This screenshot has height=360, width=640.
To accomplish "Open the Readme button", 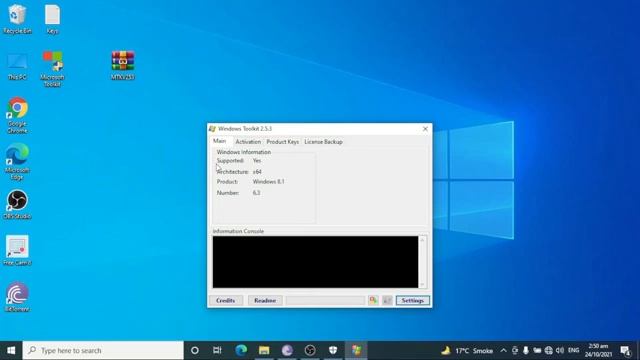I will [265, 300].
